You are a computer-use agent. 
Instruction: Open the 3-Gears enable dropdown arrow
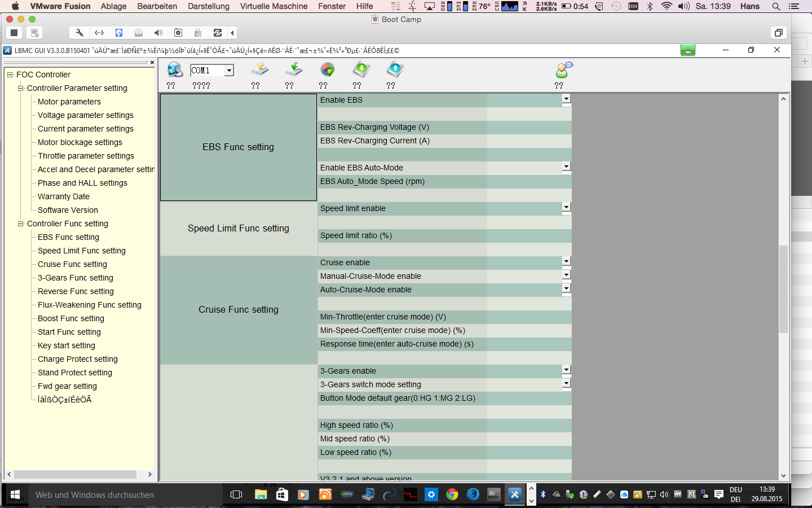click(x=566, y=370)
